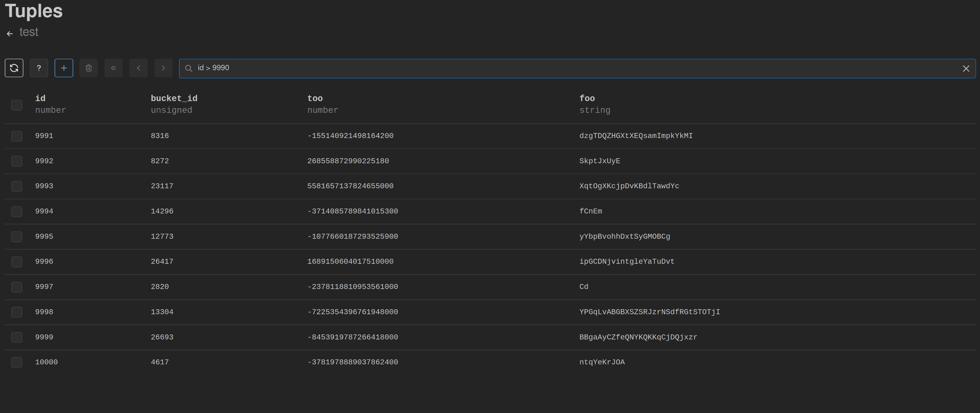
Task: Click the refresh tuples icon
Action: pyautogui.click(x=14, y=68)
